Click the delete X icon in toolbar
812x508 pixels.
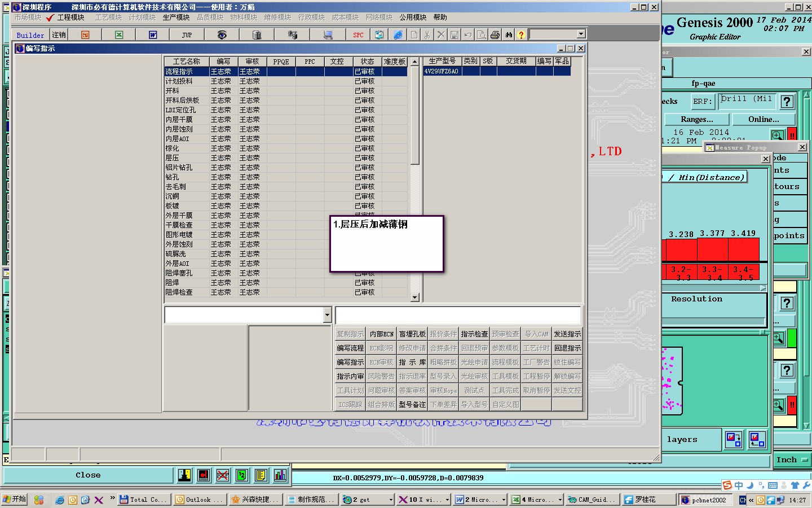(x=441, y=35)
